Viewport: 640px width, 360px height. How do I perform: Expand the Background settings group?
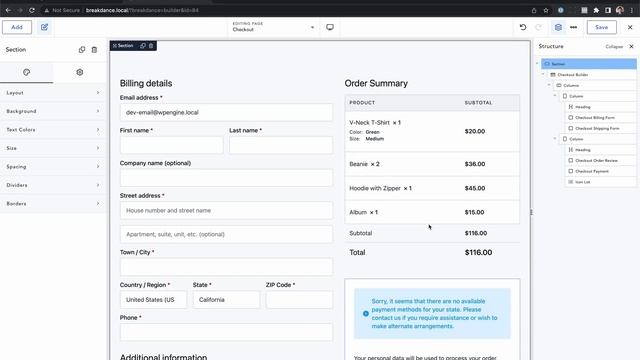coord(53,111)
